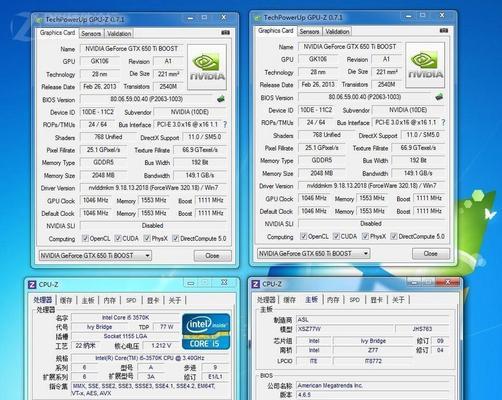Screen dimensions: 502x400
Task: Click the NVIDIA logo in right GPU-Z window
Action: tap(425, 65)
